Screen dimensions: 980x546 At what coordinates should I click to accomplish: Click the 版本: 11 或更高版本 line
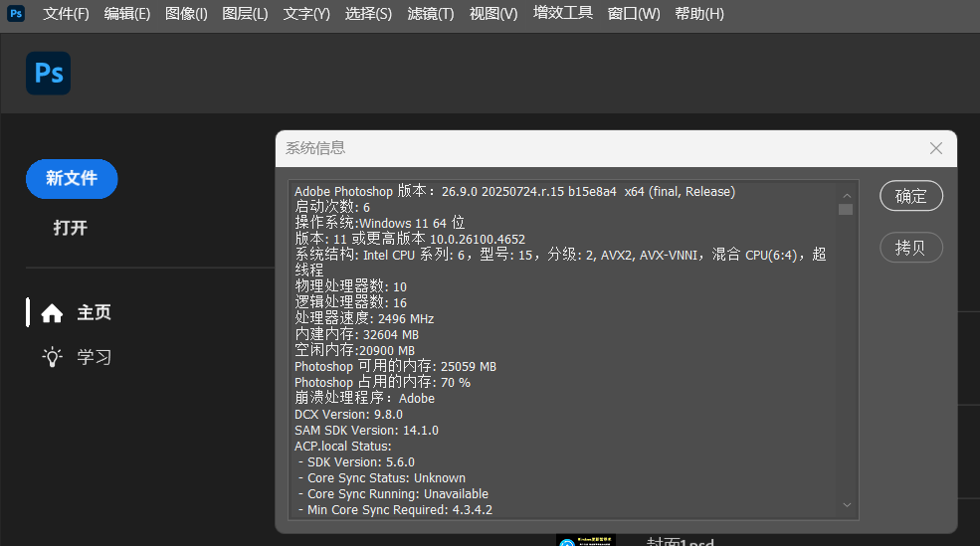[x=410, y=239]
